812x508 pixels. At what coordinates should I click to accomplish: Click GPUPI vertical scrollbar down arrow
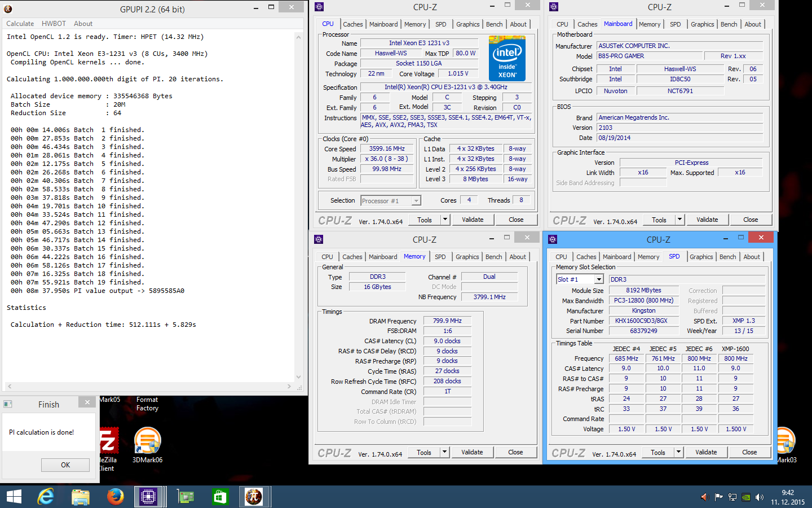[299, 377]
